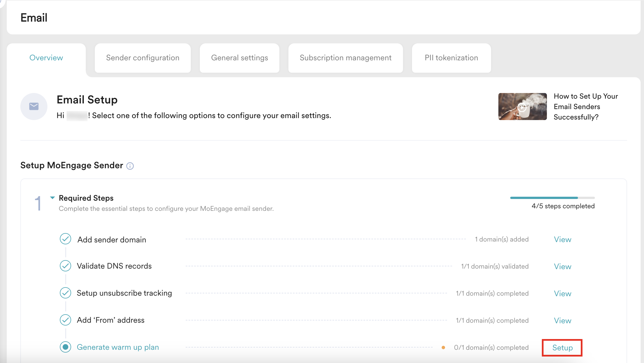Go to Subscription management tab

point(345,58)
